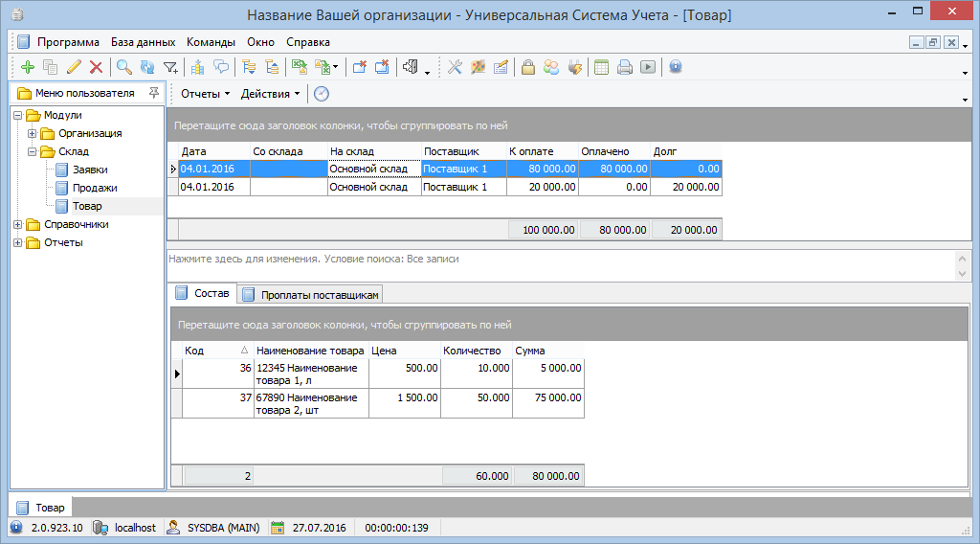Click the padlock icon in toolbar
The width and height of the screenshot is (980, 544).
click(527, 67)
